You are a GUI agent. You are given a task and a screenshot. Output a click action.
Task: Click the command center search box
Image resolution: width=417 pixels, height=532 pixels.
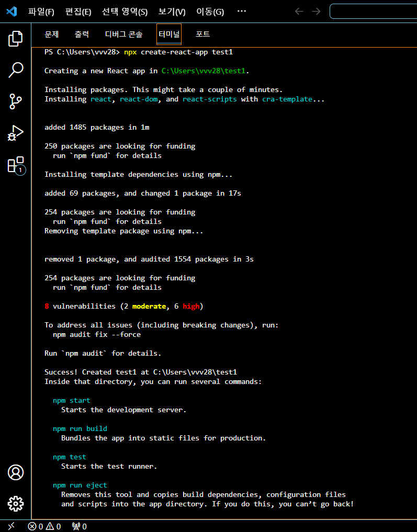click(x=373, y=11)
